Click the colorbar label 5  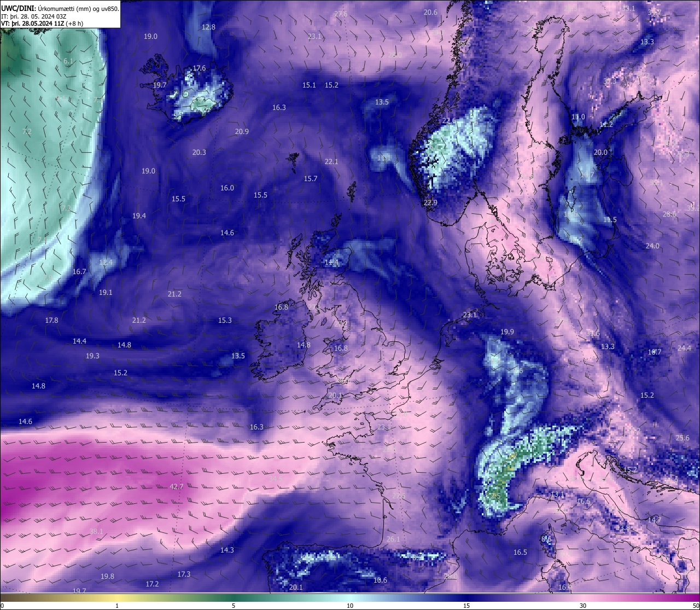pyautogui.click(x=234, y=606)
